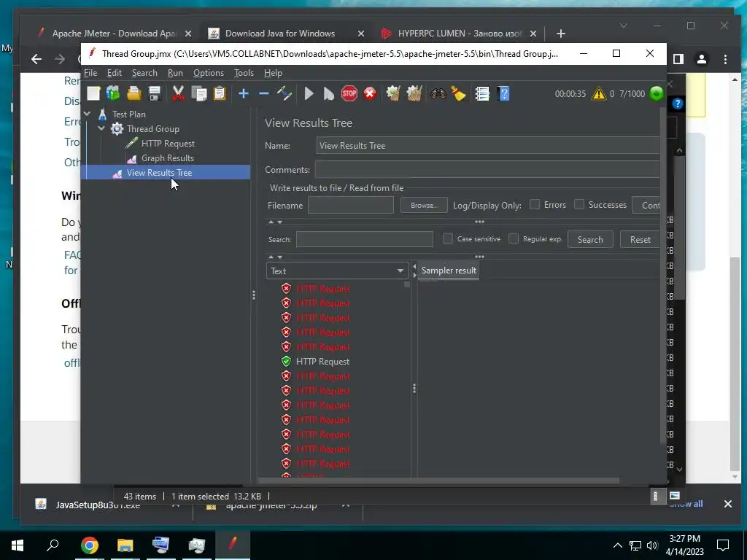The height and width of the screenshot is (560, 747).
Task: Open Chrome three-dot menu
Action: tap(725, 59)
